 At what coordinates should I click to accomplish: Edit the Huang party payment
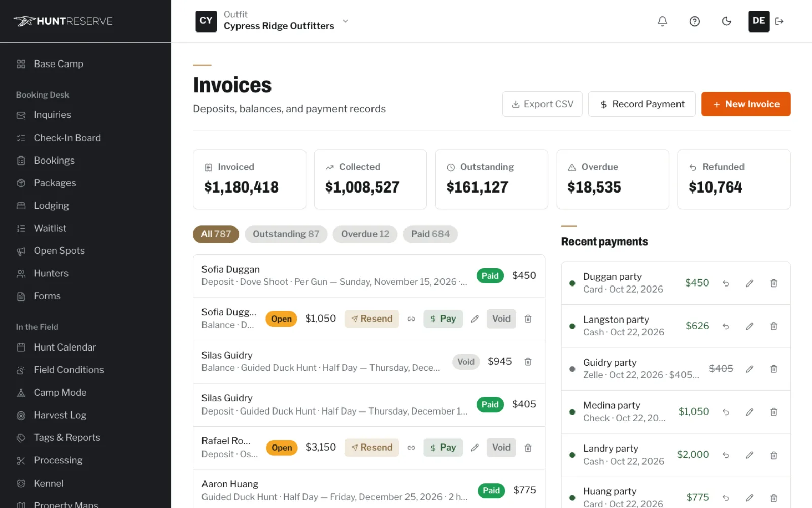coord(749,498)
